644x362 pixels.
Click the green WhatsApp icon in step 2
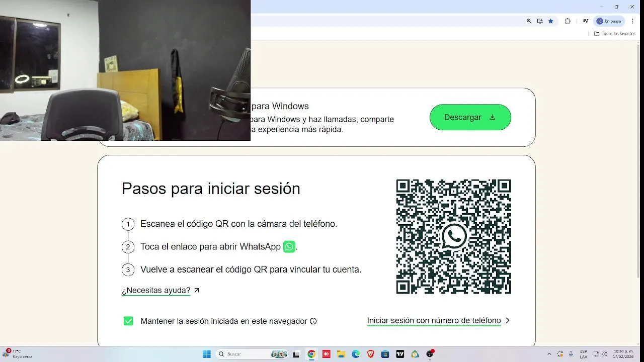pyautogui.click(x=289, y=246)
